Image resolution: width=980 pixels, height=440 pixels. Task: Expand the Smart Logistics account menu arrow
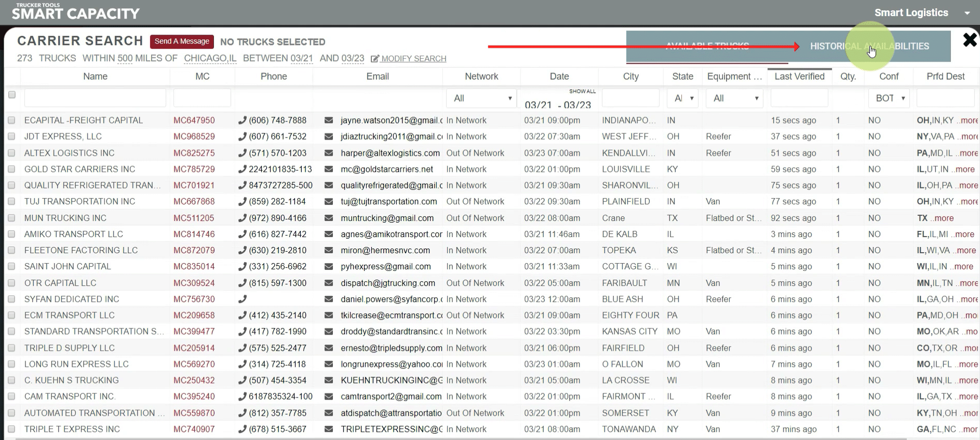pyautogui.click(x=967, y=13)
